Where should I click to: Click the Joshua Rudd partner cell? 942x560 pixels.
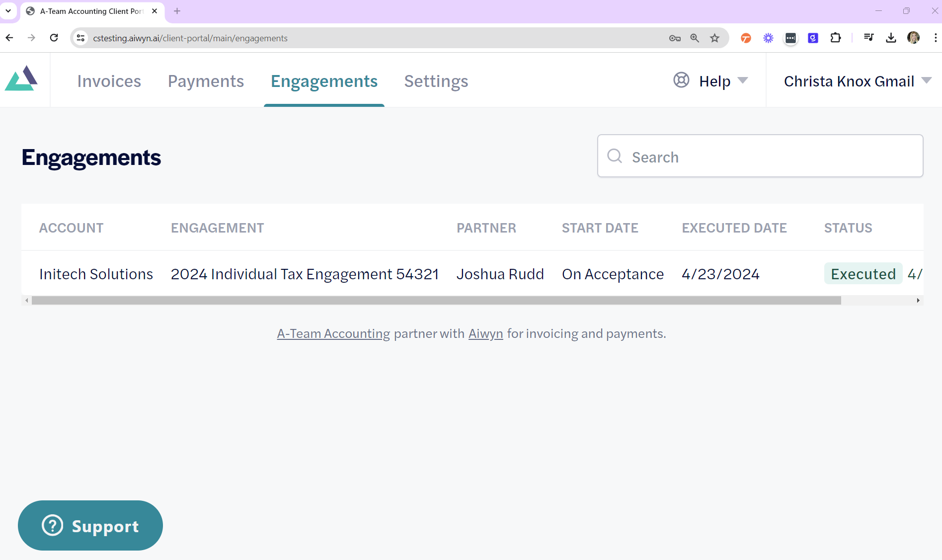(500, 274)
